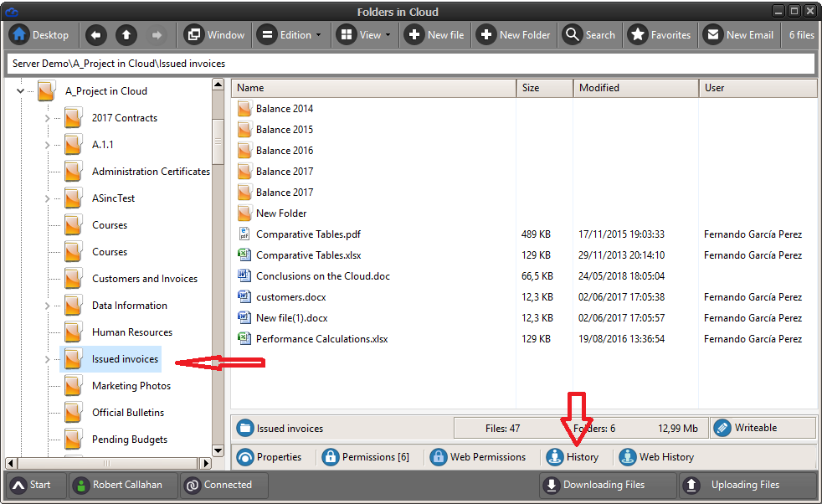Click tree horizontal scrollbar left arrow
The image size is (822, 504).
[x=11, y=463]
